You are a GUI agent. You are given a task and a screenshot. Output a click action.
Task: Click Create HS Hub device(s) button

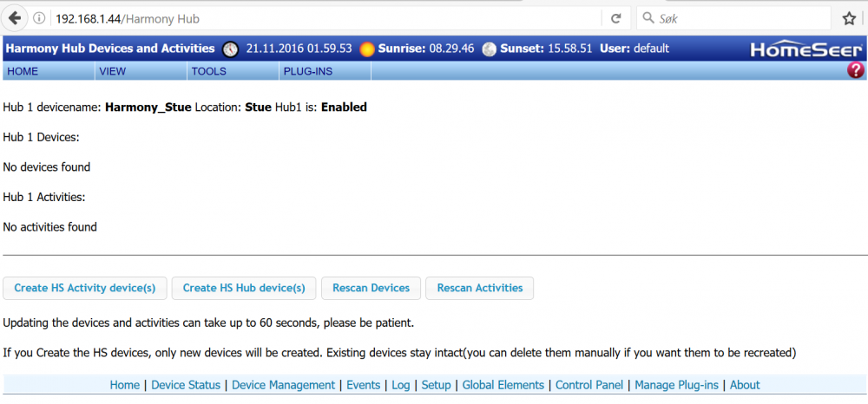point(244,288)
